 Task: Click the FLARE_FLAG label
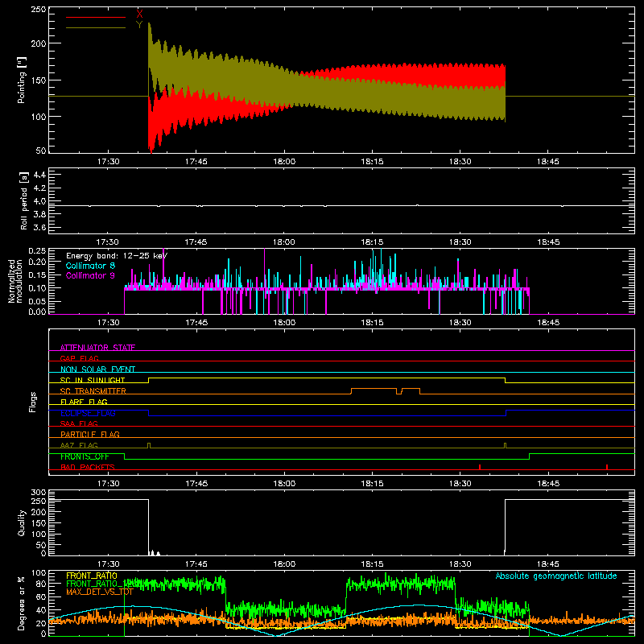[x=84, y=402]
